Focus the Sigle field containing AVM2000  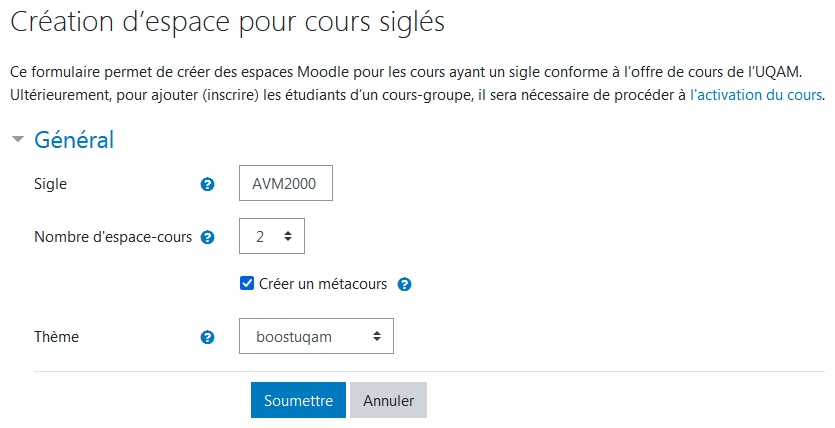point(285,183)
